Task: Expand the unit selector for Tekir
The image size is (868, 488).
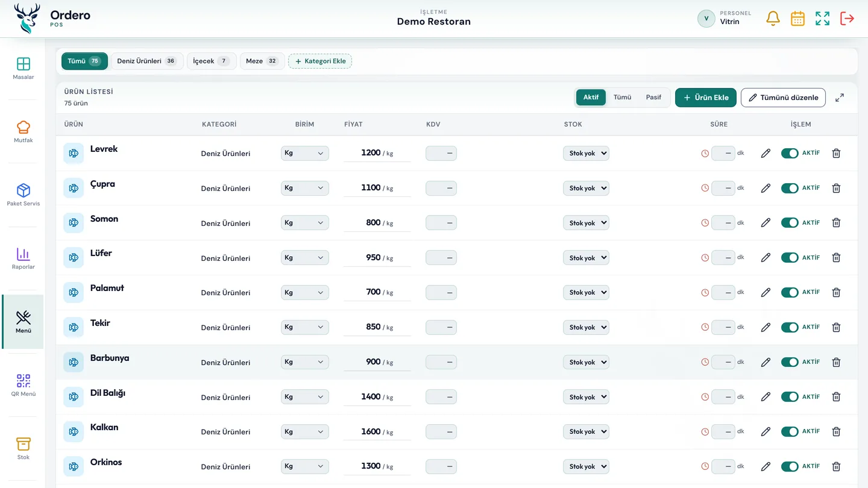Action: point(305,327)
